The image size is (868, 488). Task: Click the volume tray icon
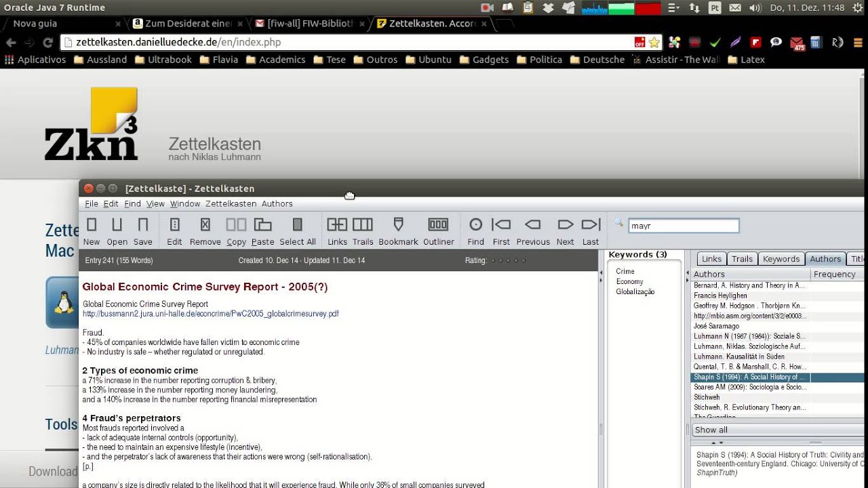click(755, 7)
